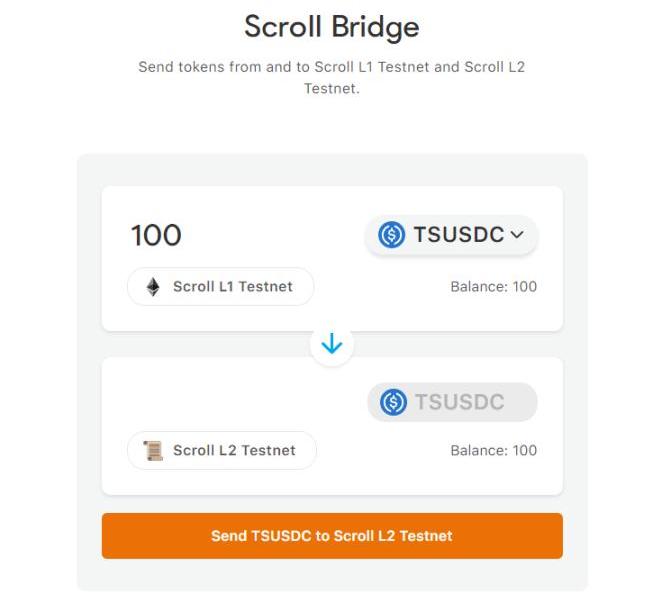The width and height of the screenshot is (662, 600).
Task: Click the destination Balance: 100 text
Action: [493, 451]
